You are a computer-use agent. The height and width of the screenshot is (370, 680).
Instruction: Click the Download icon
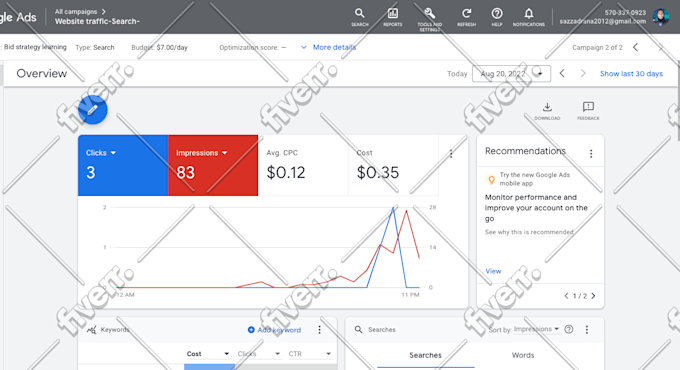547,111
